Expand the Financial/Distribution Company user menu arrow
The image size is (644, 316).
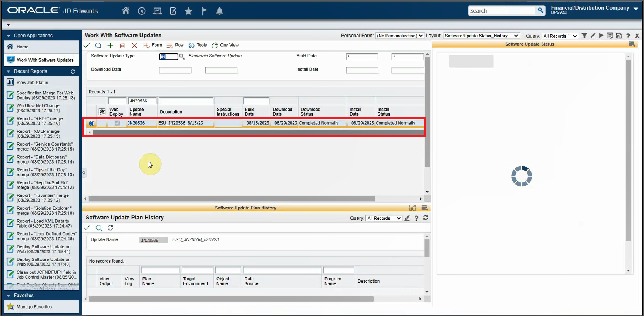[636, 8]
